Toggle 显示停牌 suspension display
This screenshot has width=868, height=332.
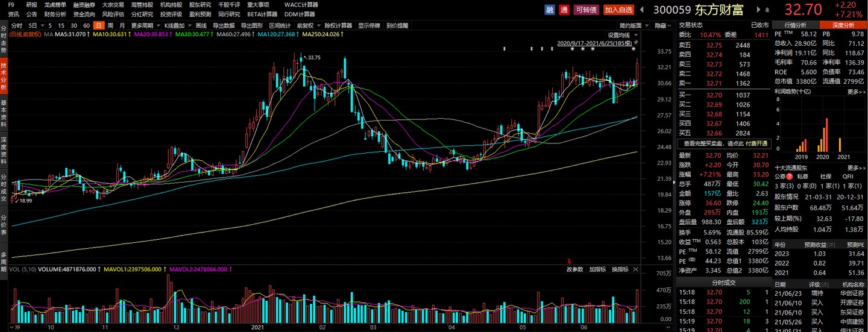click(369, 25)
